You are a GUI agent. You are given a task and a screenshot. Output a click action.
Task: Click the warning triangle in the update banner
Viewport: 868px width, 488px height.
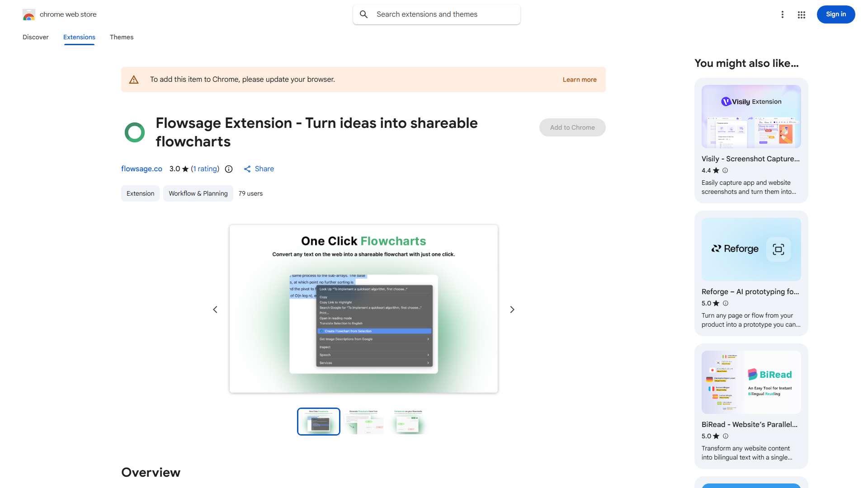pos(134,79)
